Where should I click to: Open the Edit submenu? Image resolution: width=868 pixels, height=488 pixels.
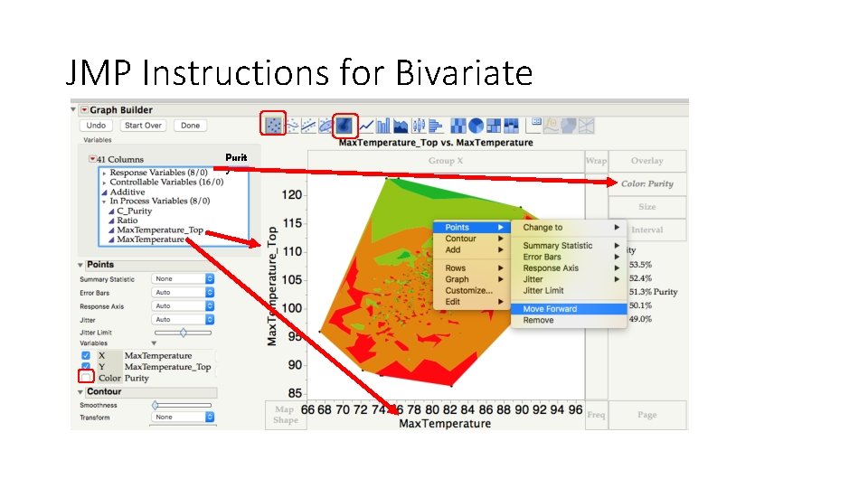click(x=471, y=302)
